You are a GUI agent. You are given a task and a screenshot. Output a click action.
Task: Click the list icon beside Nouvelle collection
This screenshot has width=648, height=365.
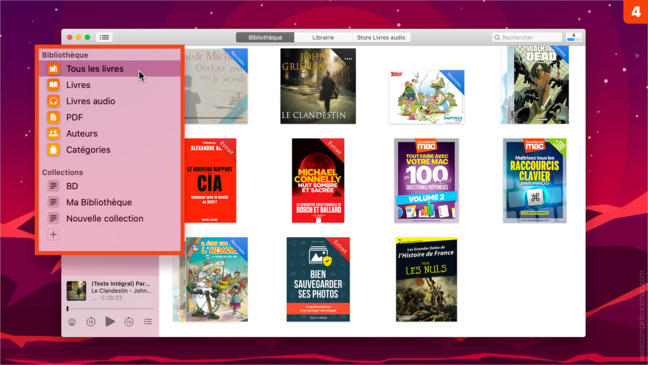point(53,218)
